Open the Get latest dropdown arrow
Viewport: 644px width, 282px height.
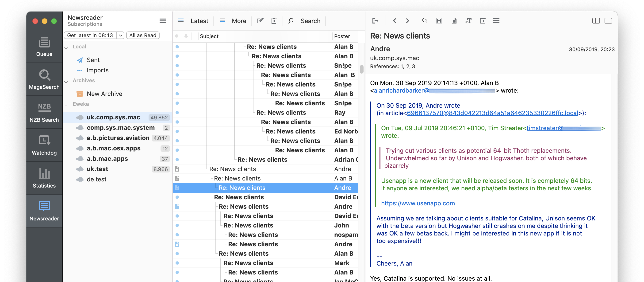[x=120, y=35]
